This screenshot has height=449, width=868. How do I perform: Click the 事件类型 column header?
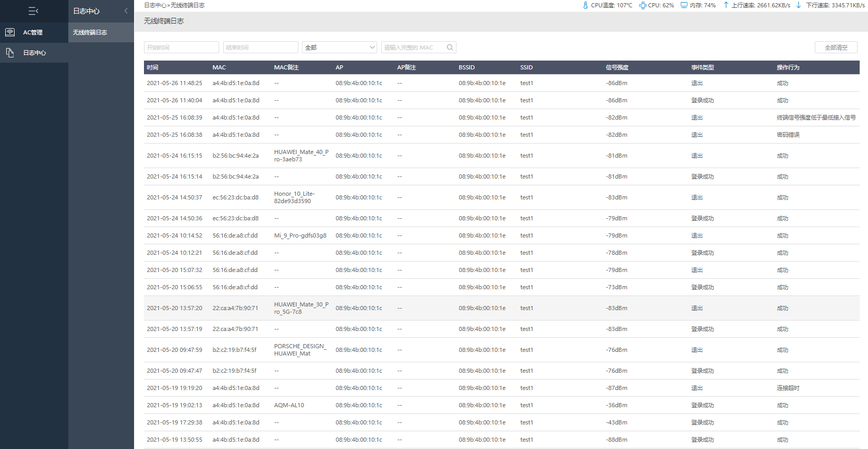(x=703, y=67)
